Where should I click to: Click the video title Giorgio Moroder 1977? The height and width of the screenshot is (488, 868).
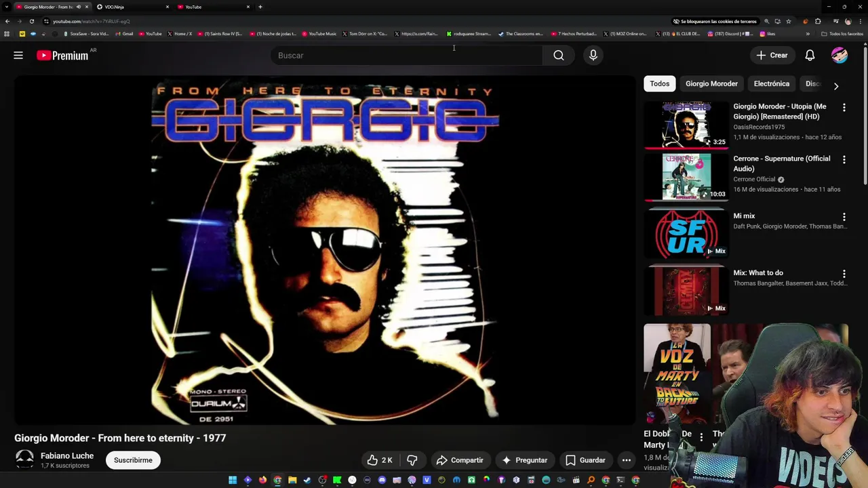click(x=120, y=438)
